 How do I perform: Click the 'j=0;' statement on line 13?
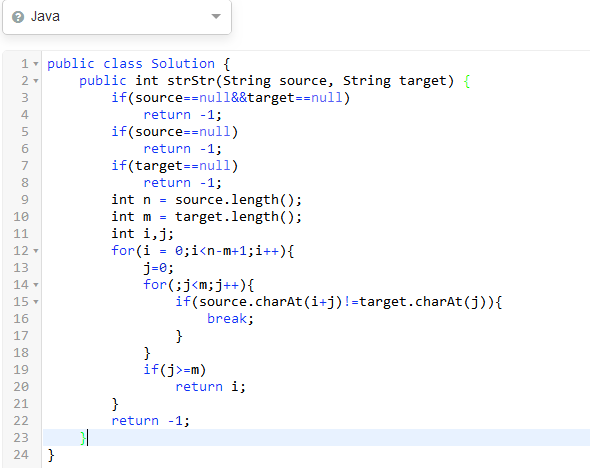click(158, 268)
